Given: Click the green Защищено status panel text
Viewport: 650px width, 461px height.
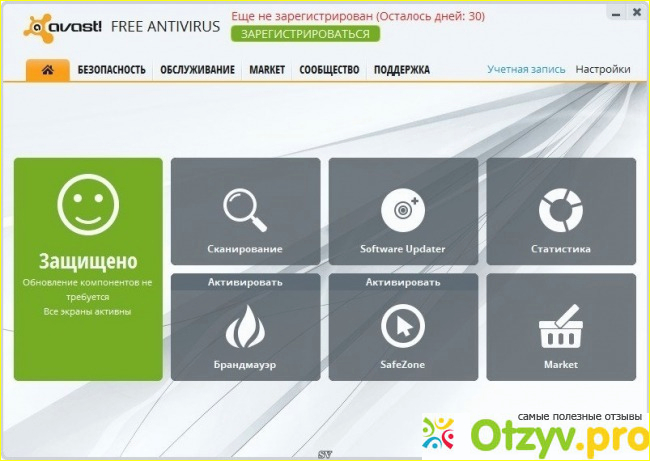Looking at the screenshot, I should (88, 262).
